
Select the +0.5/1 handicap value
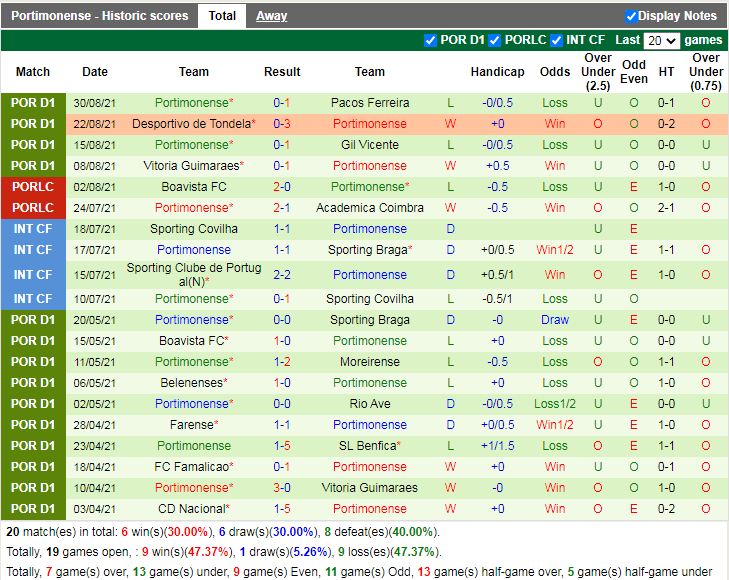497,274
